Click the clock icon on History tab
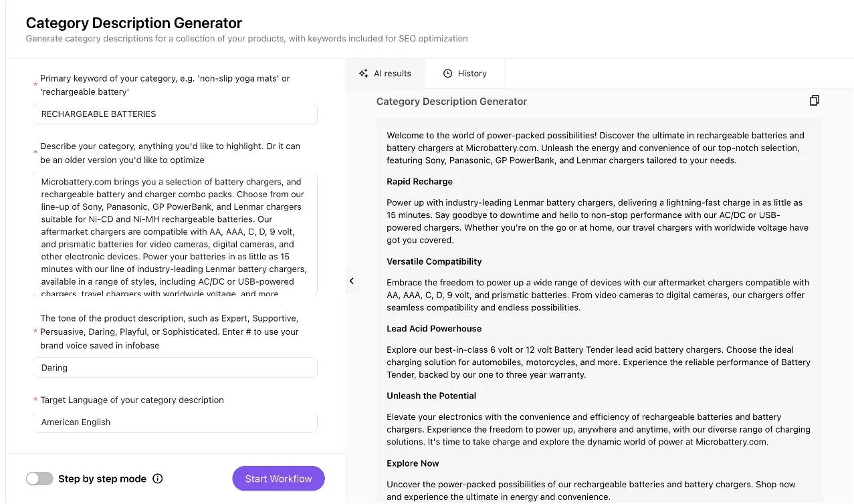The width and height of the screenshot is (854, 504). [448, 74]
